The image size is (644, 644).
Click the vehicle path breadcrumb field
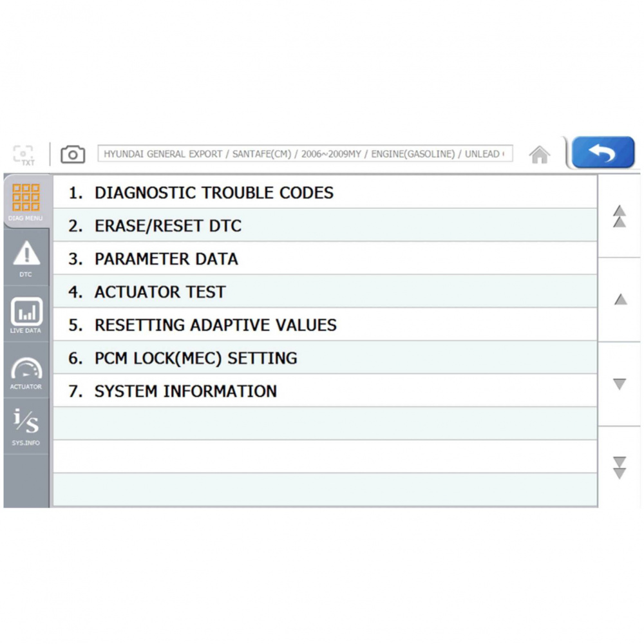(x=305, y=155)
